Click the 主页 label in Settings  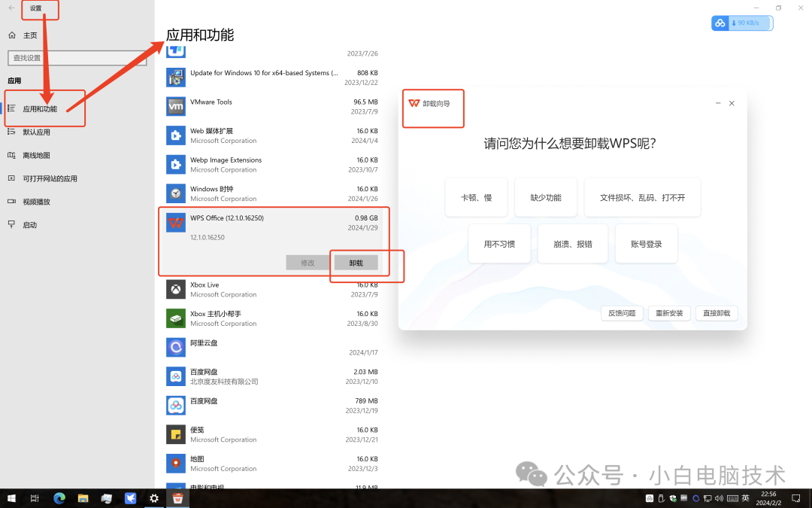coord(30,35)
